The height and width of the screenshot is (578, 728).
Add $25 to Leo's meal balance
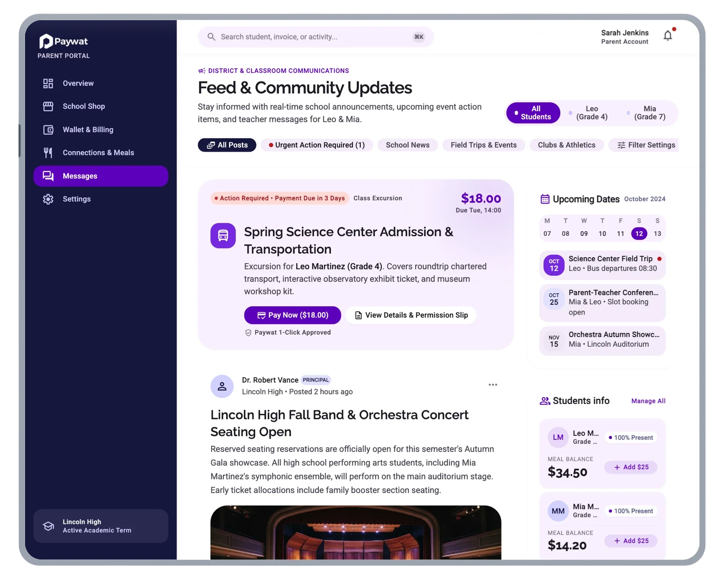point(631,467)
